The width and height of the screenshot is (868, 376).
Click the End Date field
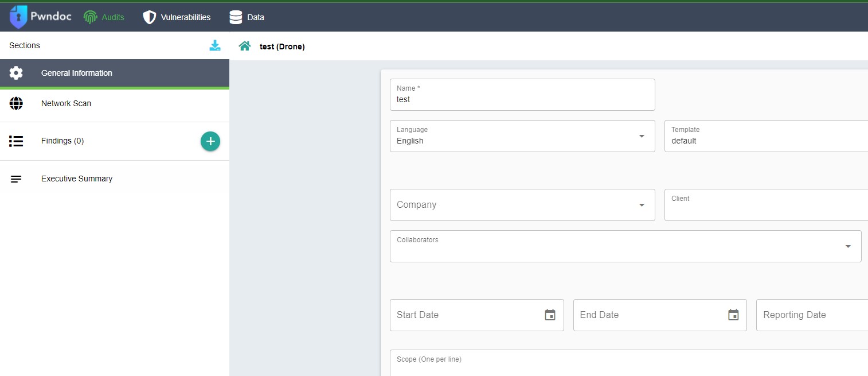pos(660,315)
